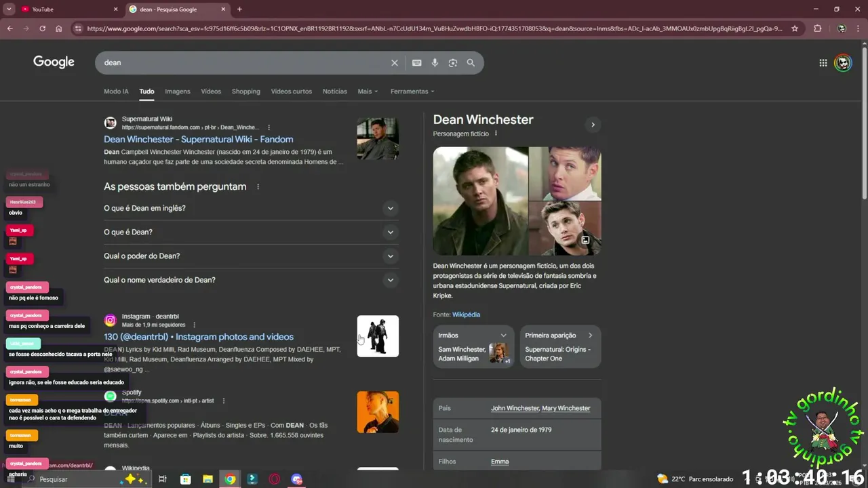Open Microsoft Store from the taskbar

185,479
